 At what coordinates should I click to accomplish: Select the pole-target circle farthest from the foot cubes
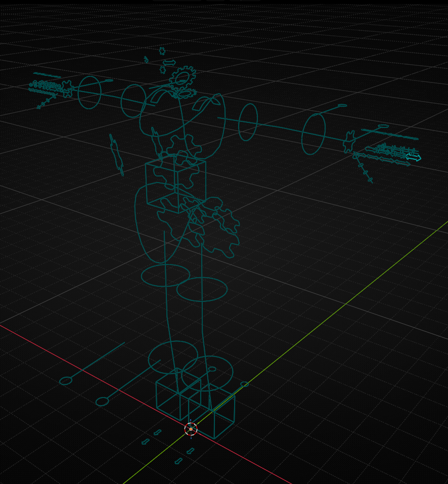(x=66, y=381)
